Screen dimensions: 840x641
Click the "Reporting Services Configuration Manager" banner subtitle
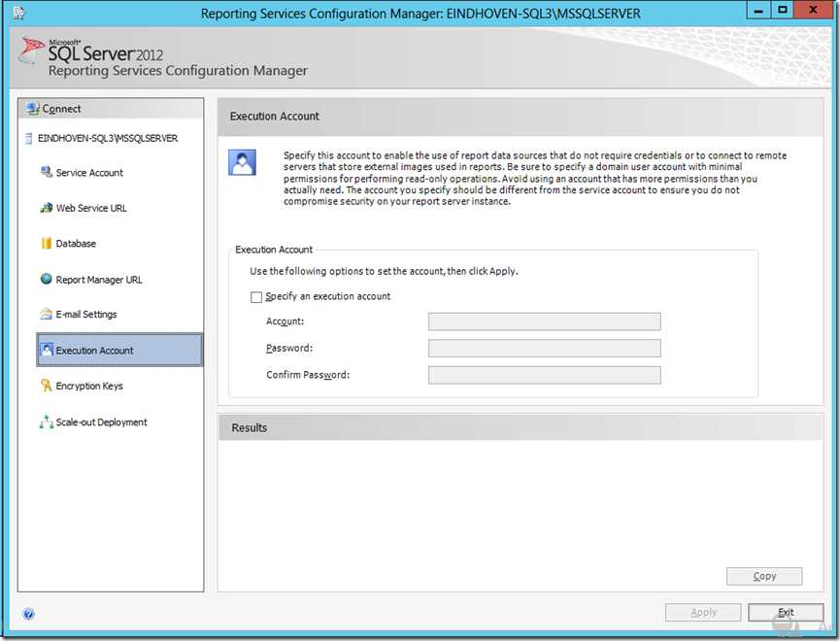point(178,71)
